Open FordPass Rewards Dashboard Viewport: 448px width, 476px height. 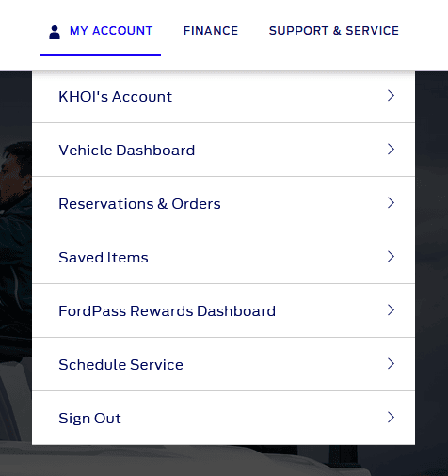click(x=223, y=310)
